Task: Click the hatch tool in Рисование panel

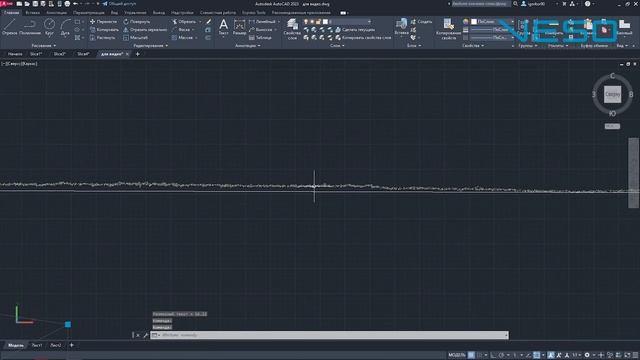Action: 78,38
